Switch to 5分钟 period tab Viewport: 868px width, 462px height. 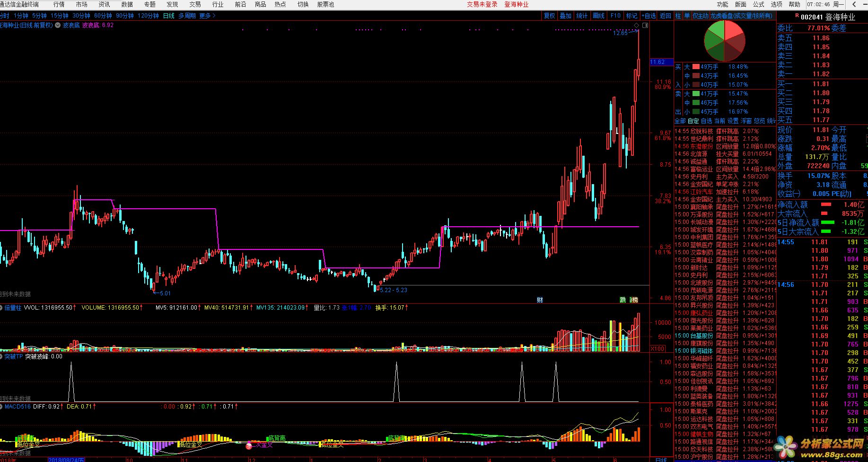[x=40, y=16]
